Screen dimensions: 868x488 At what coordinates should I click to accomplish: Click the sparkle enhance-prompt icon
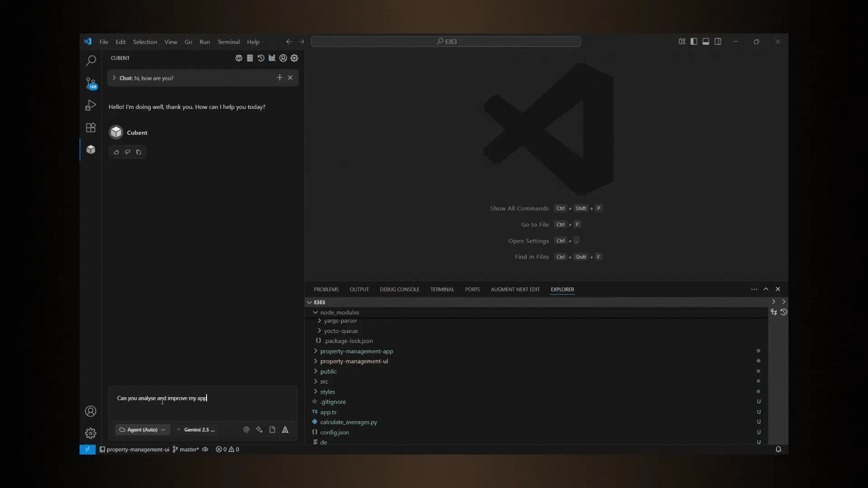pyautogui.click(x=259, y=430)
